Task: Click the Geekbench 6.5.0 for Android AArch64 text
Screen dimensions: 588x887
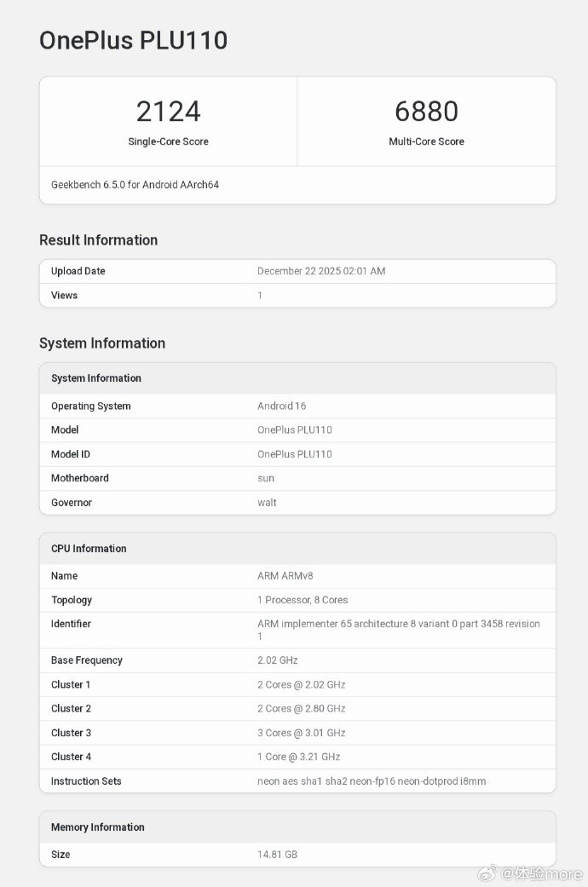Action: coord(135,185)
